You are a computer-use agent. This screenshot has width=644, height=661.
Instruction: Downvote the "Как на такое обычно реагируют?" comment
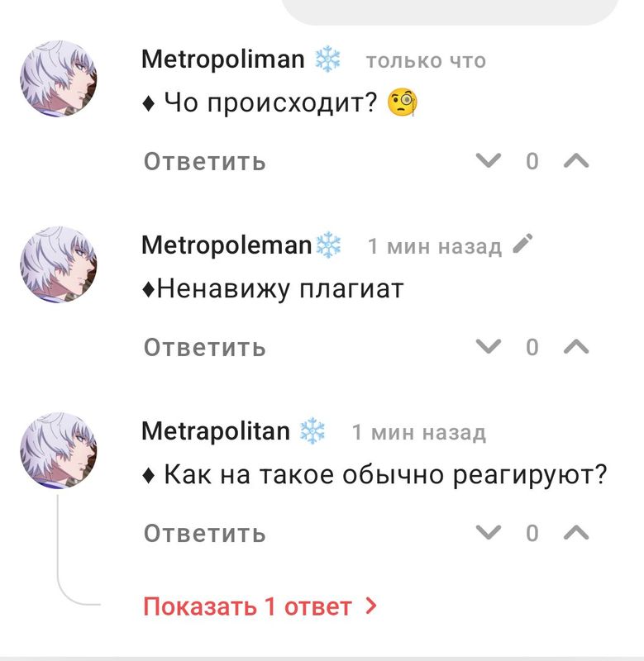490,532
